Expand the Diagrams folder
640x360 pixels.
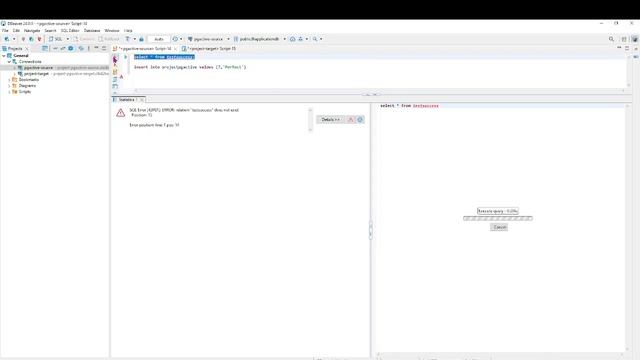coord(9,86)
